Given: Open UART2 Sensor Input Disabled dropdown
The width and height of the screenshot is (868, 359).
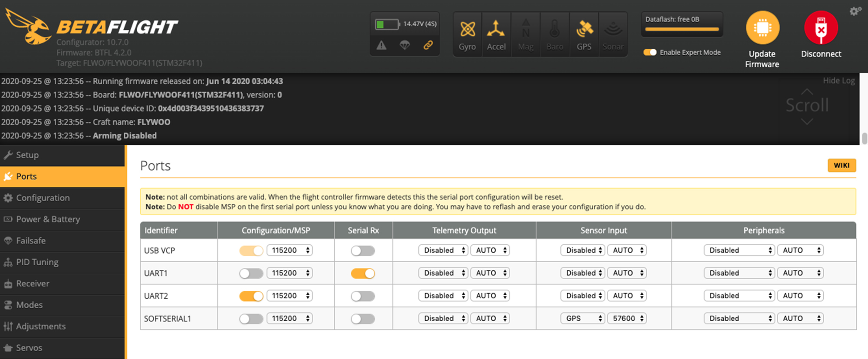Looking at the screenshot, I should coord(582,296).
